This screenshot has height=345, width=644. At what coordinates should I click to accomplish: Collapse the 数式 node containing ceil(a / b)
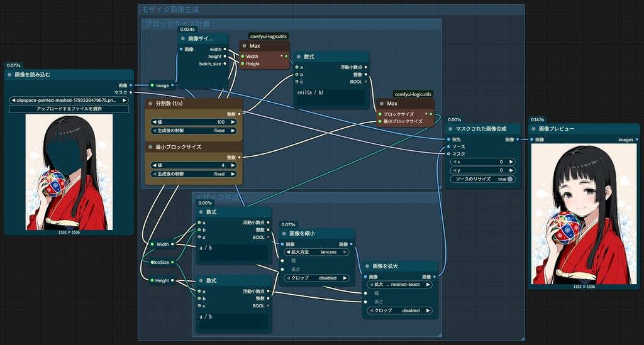[x=299, y=57]
